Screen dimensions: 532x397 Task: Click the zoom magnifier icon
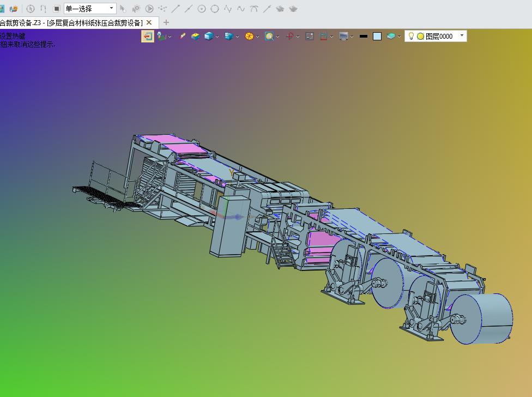click(269, 37)
